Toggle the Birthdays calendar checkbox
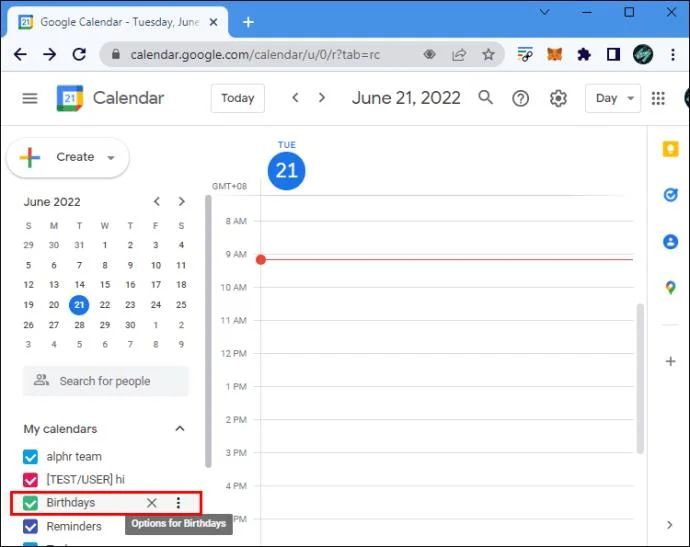 (30, 503)
